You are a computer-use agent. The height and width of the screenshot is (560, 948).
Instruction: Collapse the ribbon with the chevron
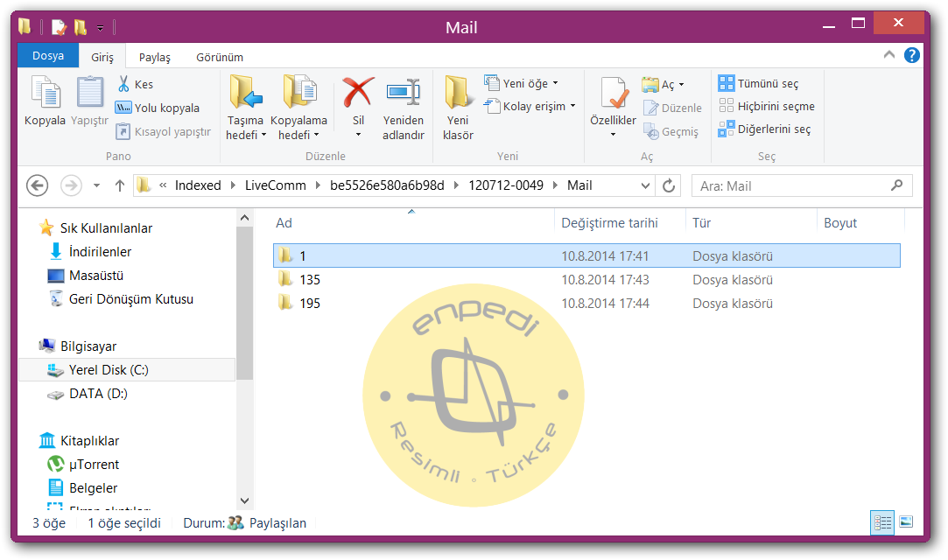pos(888,55)
